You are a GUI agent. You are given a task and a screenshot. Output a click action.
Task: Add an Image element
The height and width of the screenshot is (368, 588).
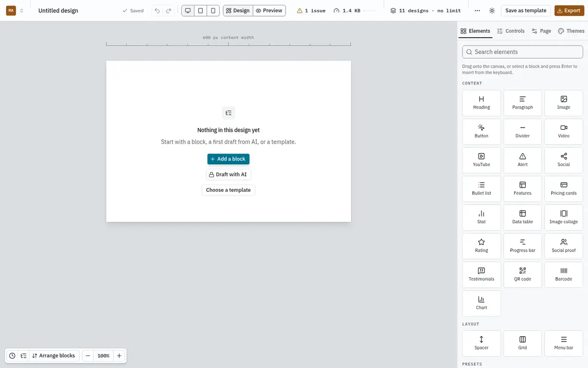tap(563, 103)
